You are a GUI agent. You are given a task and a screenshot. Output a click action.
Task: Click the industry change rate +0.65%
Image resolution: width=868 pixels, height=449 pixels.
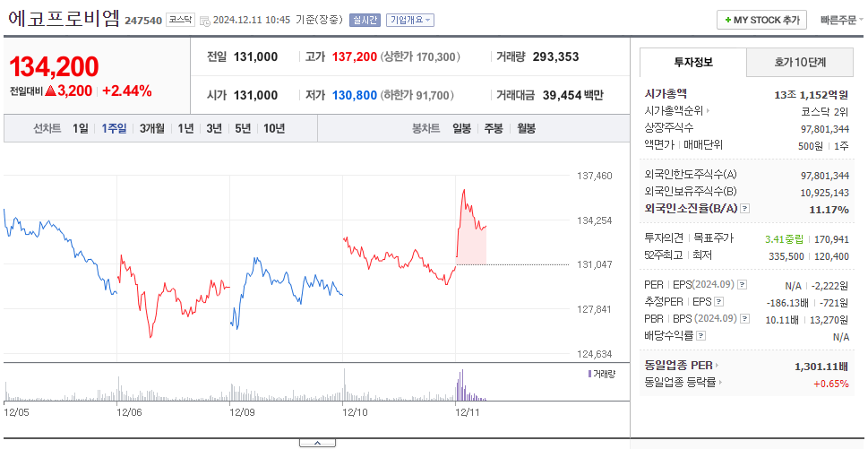coord(831,383)
